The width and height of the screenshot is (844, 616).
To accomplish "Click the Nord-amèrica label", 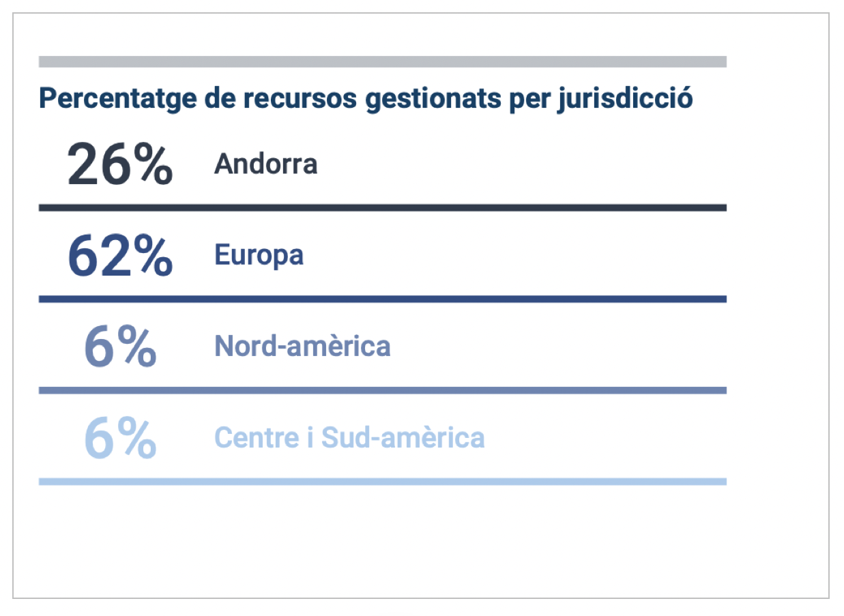I will [x=302, y=347].
